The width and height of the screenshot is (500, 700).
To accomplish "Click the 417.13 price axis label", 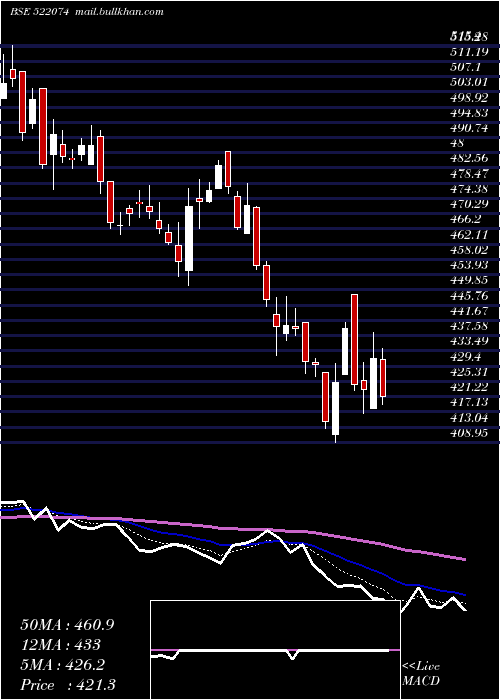I will (x=468, y=401).
